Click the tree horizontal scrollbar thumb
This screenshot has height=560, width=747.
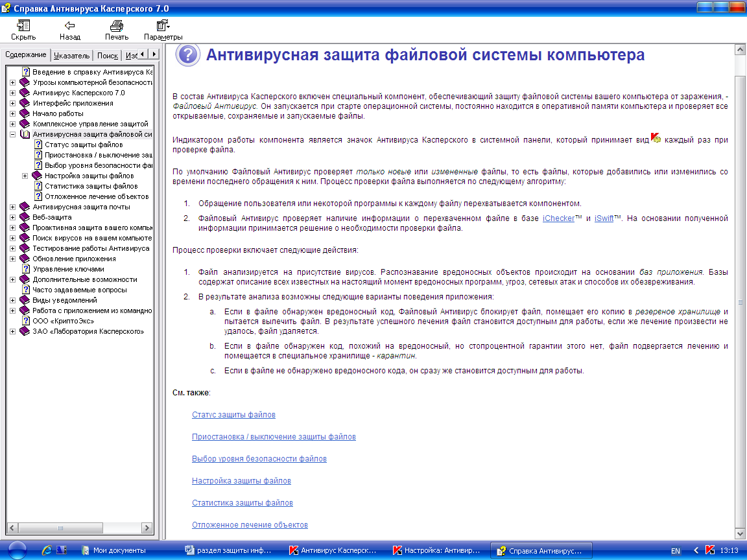coord(60,528)
